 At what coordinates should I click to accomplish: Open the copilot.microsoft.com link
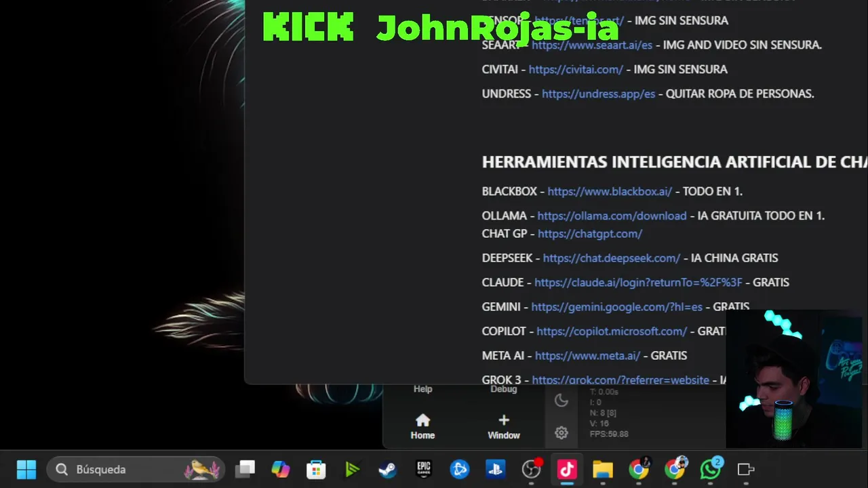pyautogui.click(x=612, y=331)
